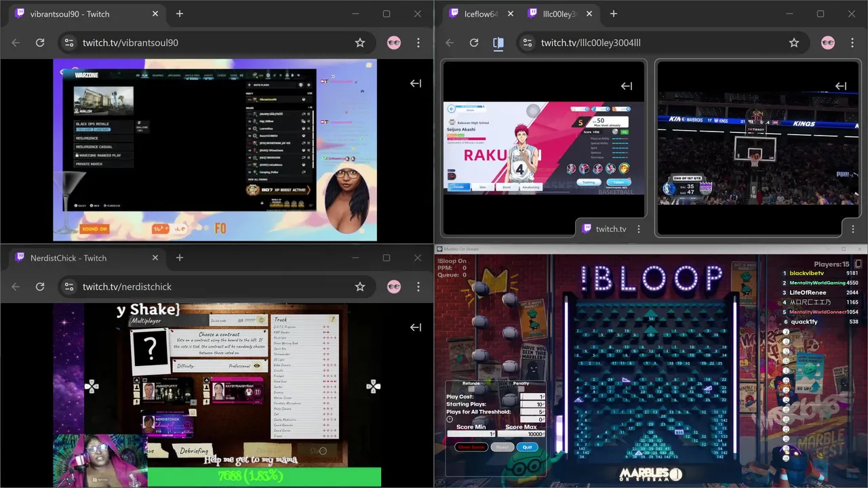Click the Debriefing paper button
Image resolution: width=868 pixels, height=488 pixels.
tap(193, 451)
